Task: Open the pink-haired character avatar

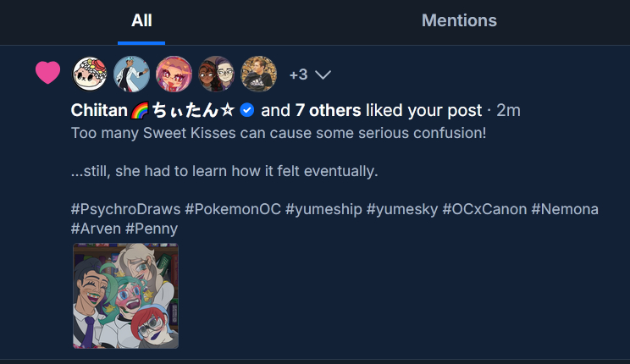Action: click(x=174, y=74)
